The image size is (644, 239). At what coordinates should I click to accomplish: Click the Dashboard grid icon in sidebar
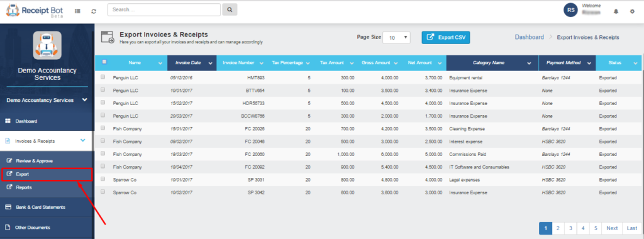point(8,121)
